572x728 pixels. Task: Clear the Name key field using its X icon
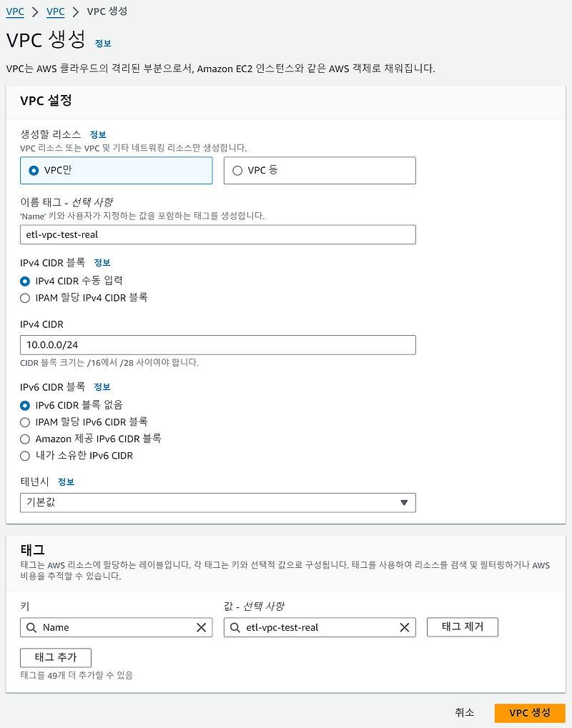202,627
